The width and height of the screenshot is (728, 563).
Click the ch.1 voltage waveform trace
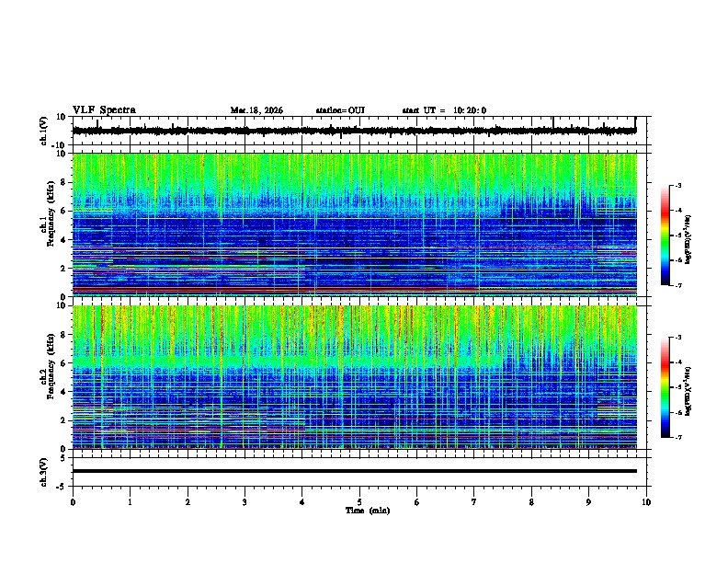pos(354,131)
